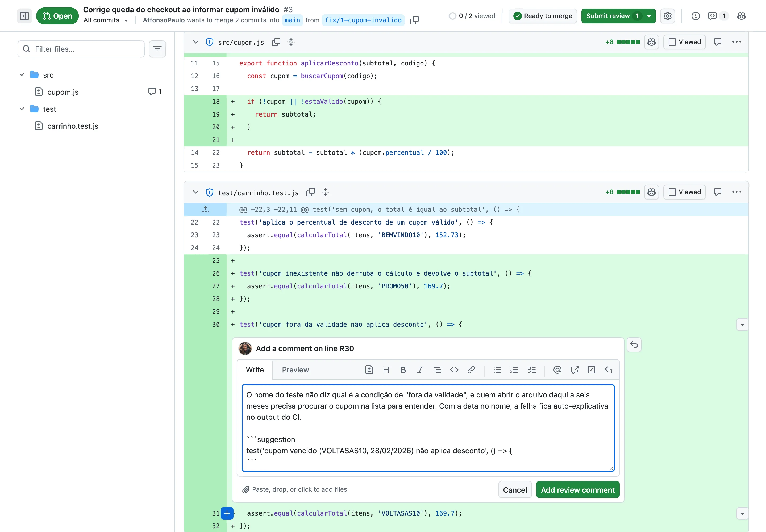Focus the Filter files input
Image resolution: width=766 pixels, height=532 pixels.
pyautogui.click(x=81, y=49)
